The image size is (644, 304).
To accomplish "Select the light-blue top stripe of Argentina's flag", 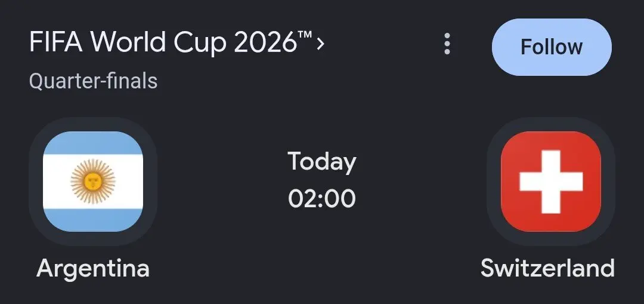I will tap(93, 143).
